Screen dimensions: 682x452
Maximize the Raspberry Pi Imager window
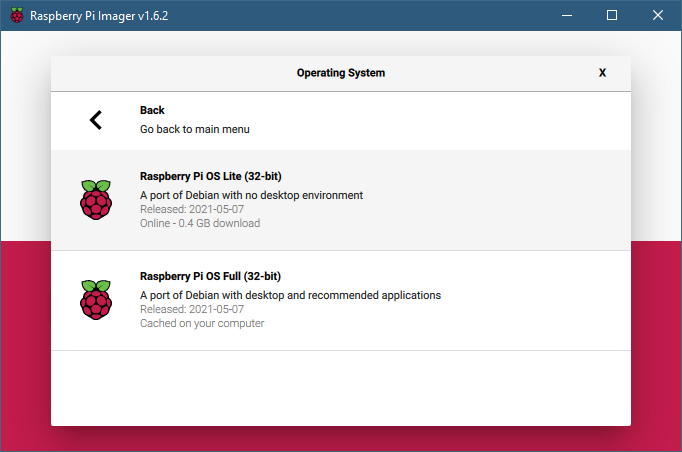coord(612,15)
